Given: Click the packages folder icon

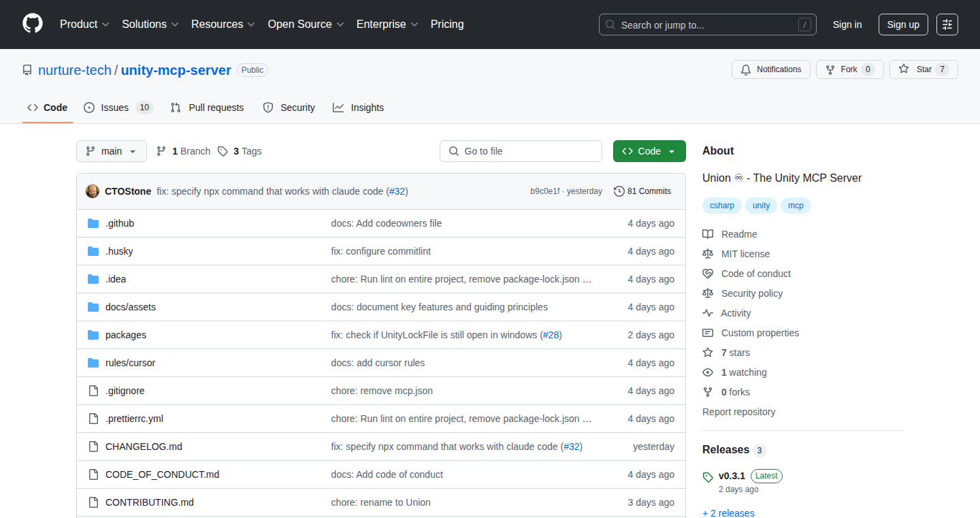Looking at the screenshot, I should [x=93, y=335].
